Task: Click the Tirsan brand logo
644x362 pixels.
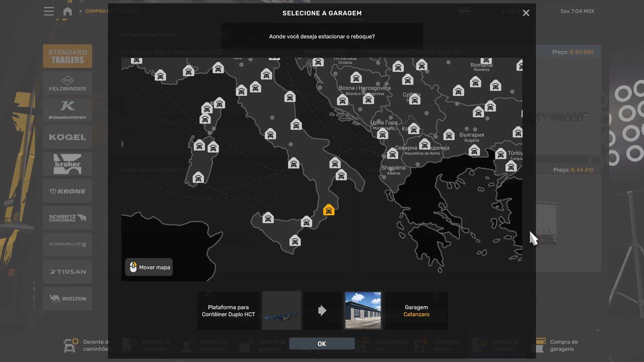Action: pos(67,272)
